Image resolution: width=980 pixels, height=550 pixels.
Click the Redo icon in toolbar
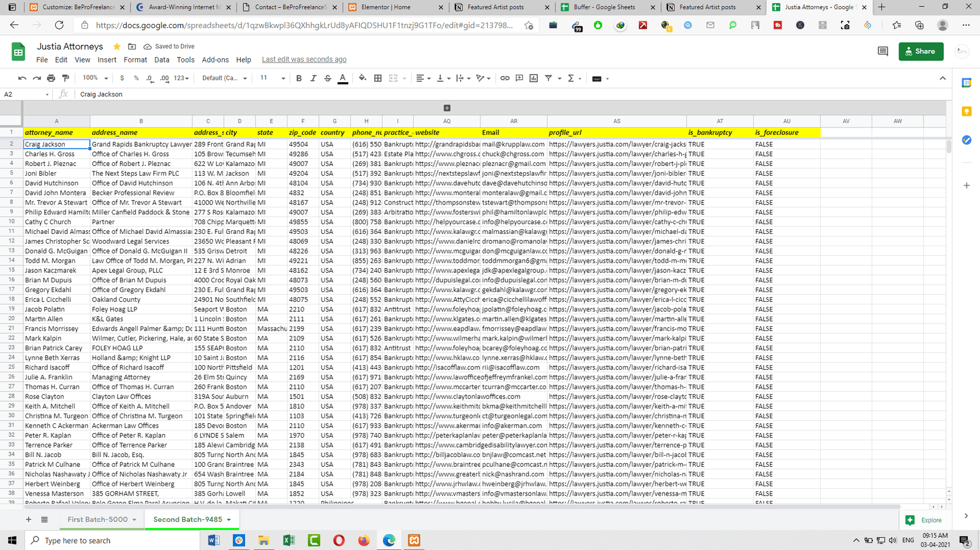[x=37, y=78]
